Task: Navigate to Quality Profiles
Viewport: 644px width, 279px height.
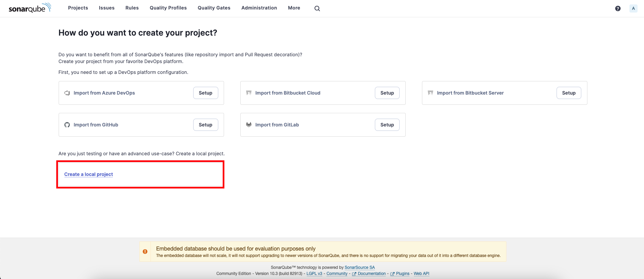Action: pos(168,8)
